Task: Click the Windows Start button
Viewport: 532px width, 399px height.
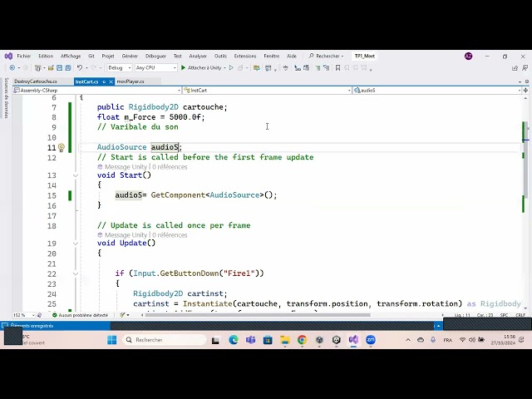Action: (x=111, y=340)
